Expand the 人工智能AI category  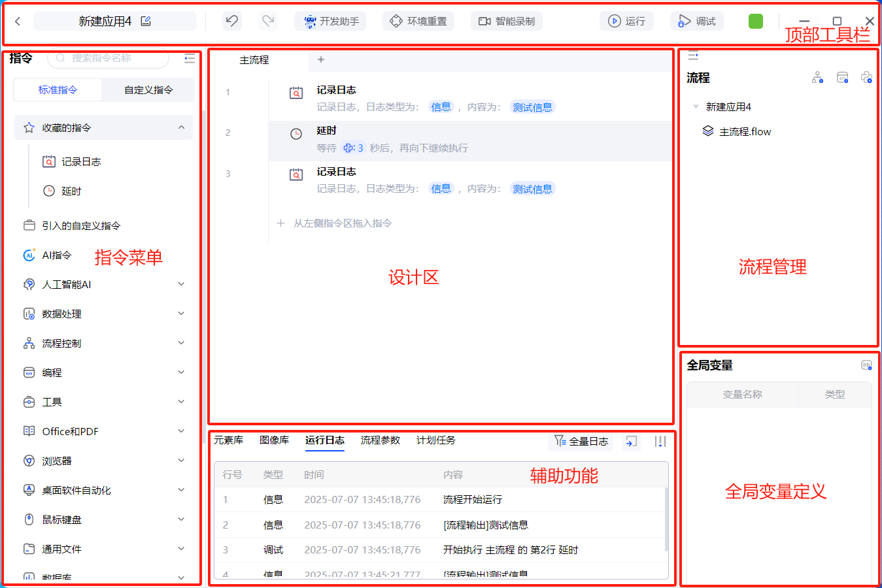point(181,284)
